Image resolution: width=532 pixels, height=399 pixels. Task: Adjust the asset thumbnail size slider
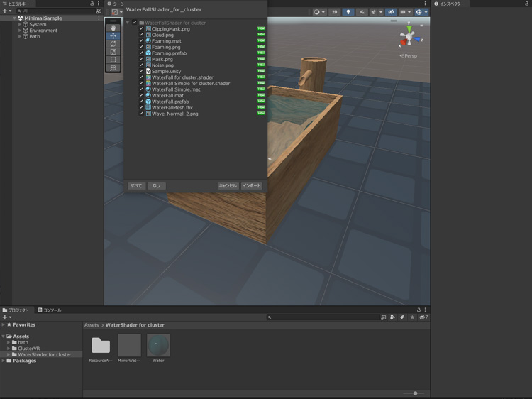coord(415,393)
